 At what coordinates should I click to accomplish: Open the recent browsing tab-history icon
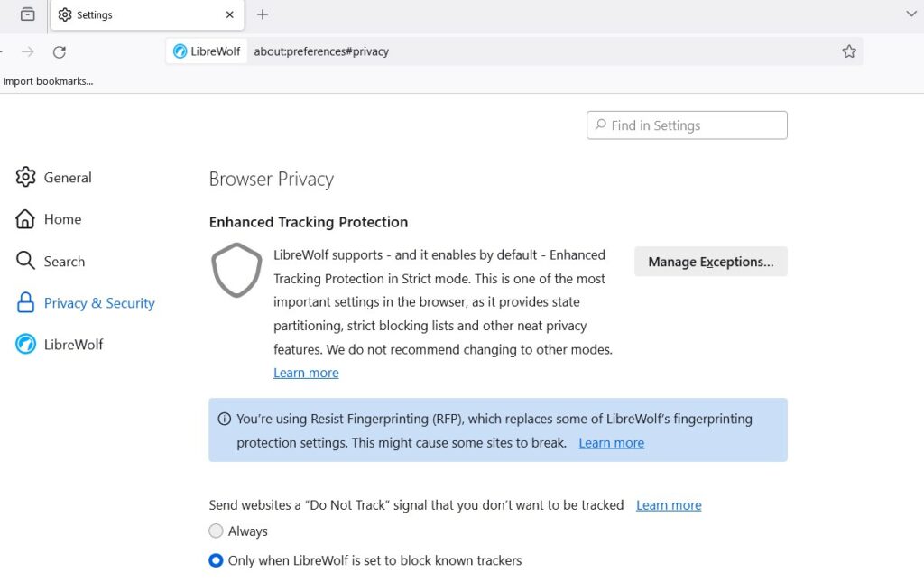(27, 14)
